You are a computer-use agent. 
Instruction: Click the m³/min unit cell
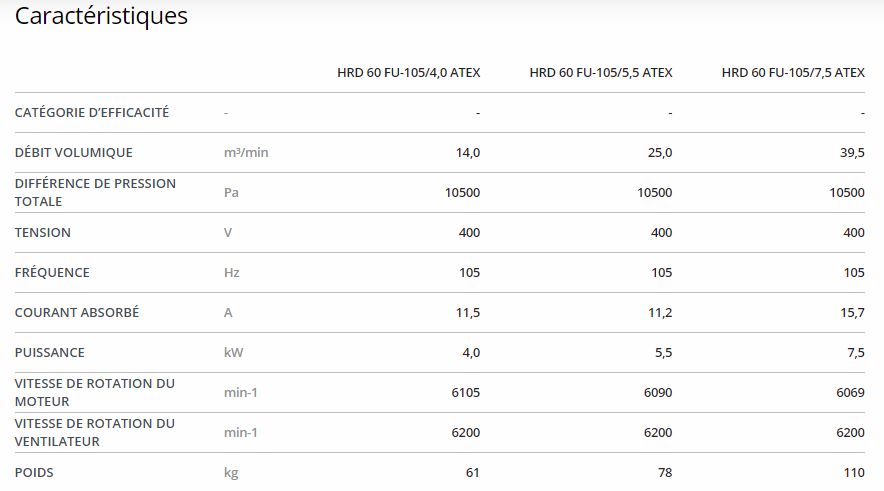[246, 152]
